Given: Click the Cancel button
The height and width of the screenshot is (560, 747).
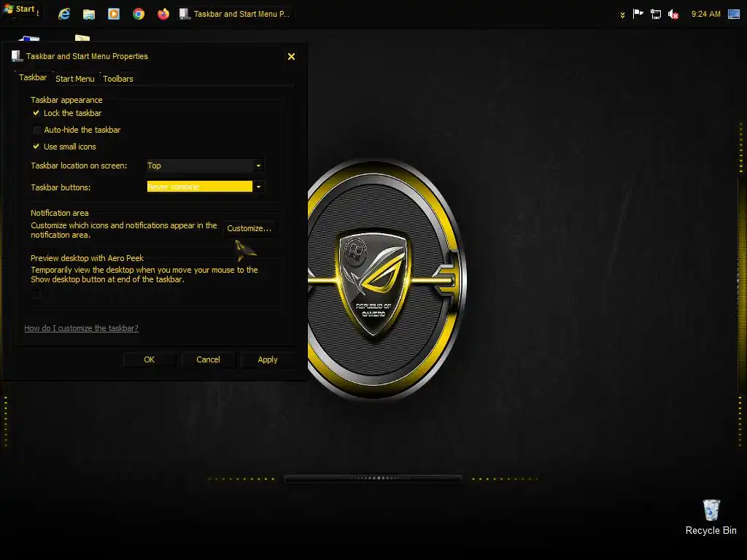Looking at the screenshot, I should coord(208,359).
